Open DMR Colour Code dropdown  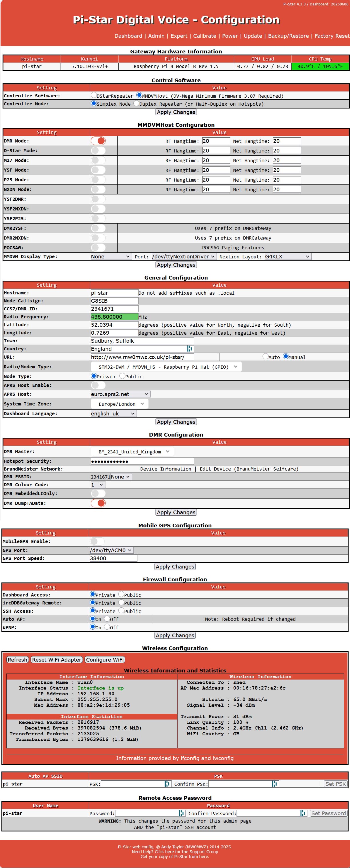pos(98,485)
